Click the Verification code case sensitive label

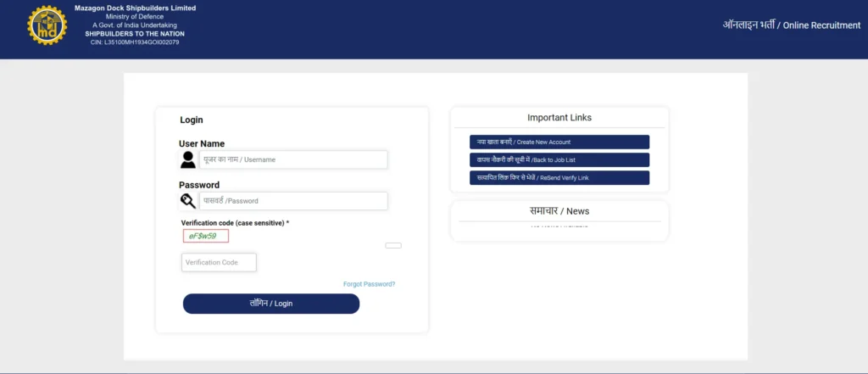pyautogui.click(x=236, y=223)
